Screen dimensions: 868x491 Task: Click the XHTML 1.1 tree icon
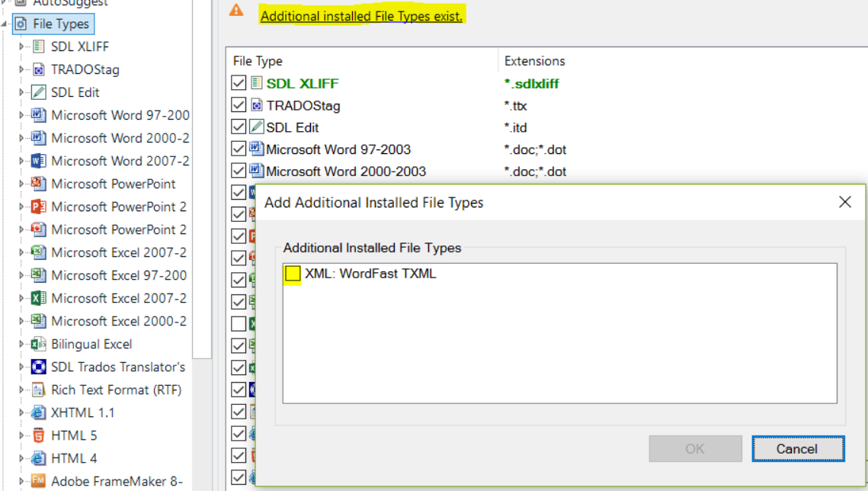point(38,412)
